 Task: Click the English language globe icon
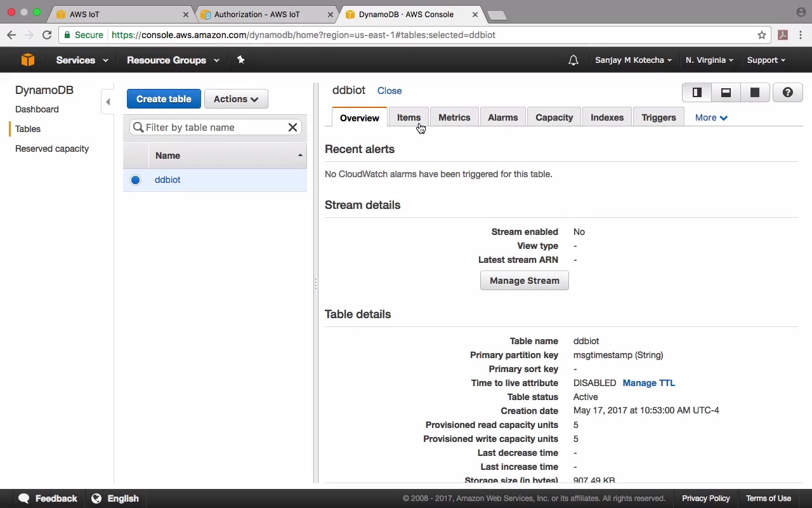point(96,498)
